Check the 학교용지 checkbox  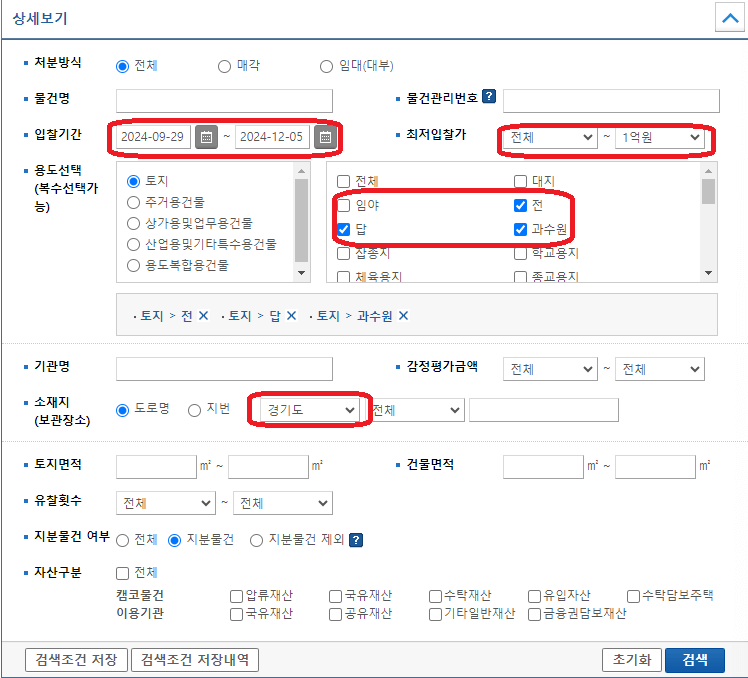click(520, 253)
